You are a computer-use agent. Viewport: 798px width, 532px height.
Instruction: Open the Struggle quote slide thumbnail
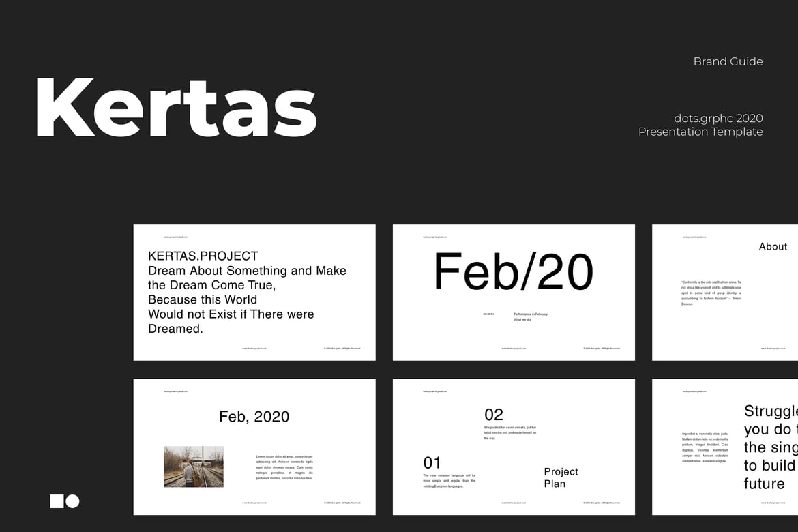coord(725,447)
